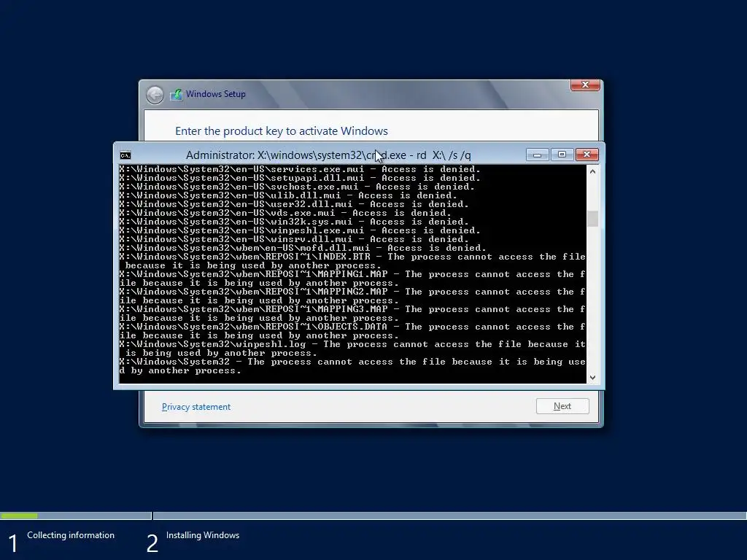The width and height of the screenshot is (747, 560).
Task: Click the MAPPING2.MAP error line
Action: (x=352, y=296)
